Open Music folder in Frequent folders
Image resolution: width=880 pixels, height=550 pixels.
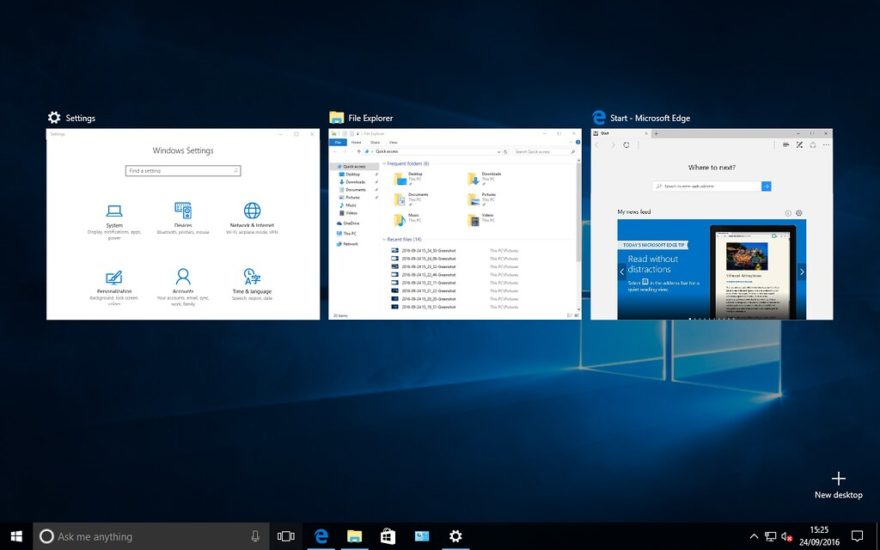tap(407, 220)
